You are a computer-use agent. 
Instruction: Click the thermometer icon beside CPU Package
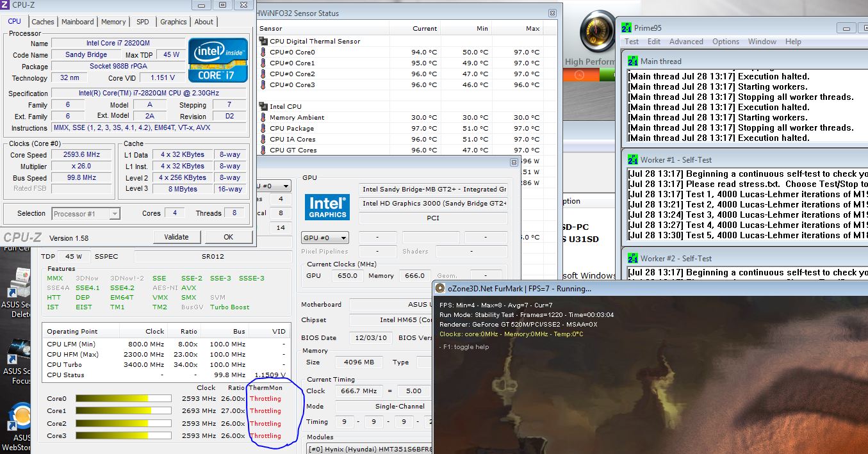pyautogui.click(x=263, y=129)
